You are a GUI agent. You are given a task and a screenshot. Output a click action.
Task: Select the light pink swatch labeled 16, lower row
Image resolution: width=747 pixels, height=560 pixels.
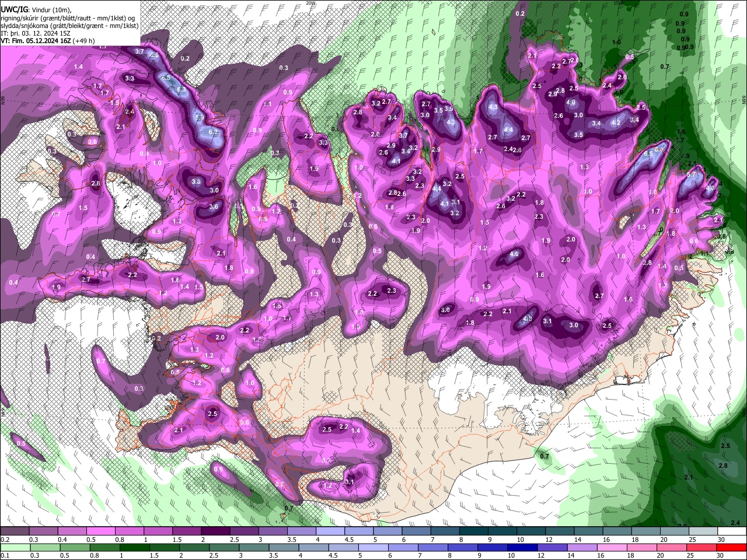[613, 547]
